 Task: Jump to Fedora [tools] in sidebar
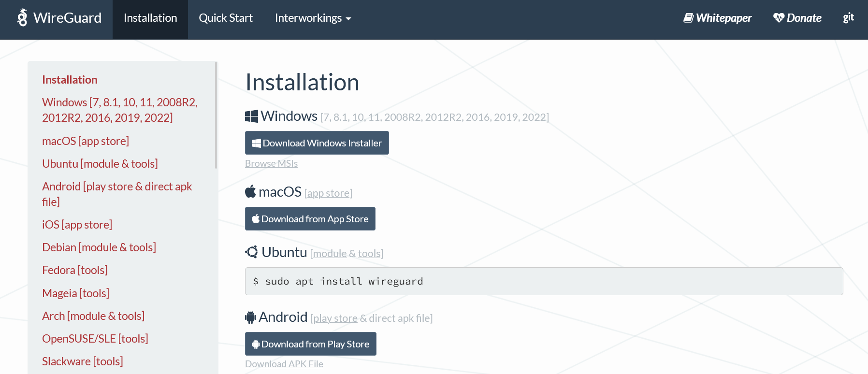75,270
